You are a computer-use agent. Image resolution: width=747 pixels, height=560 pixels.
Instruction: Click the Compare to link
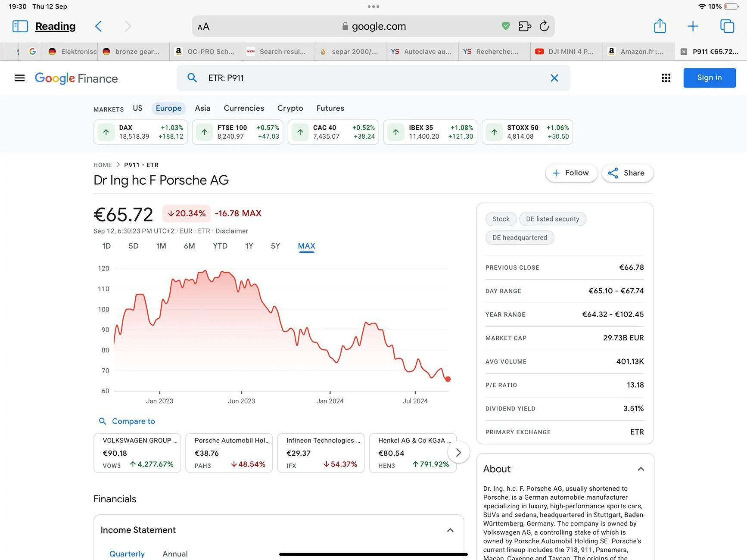[134, 421]
